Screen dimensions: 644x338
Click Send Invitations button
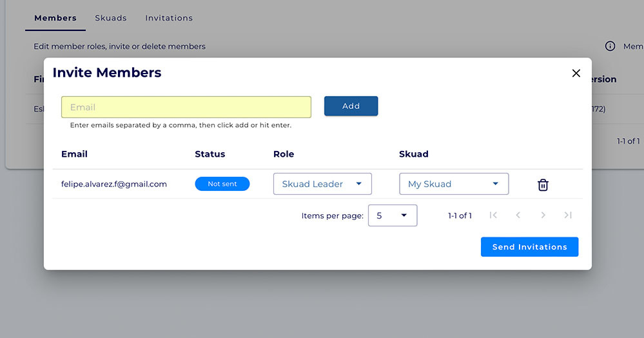(x=529, y=247)
